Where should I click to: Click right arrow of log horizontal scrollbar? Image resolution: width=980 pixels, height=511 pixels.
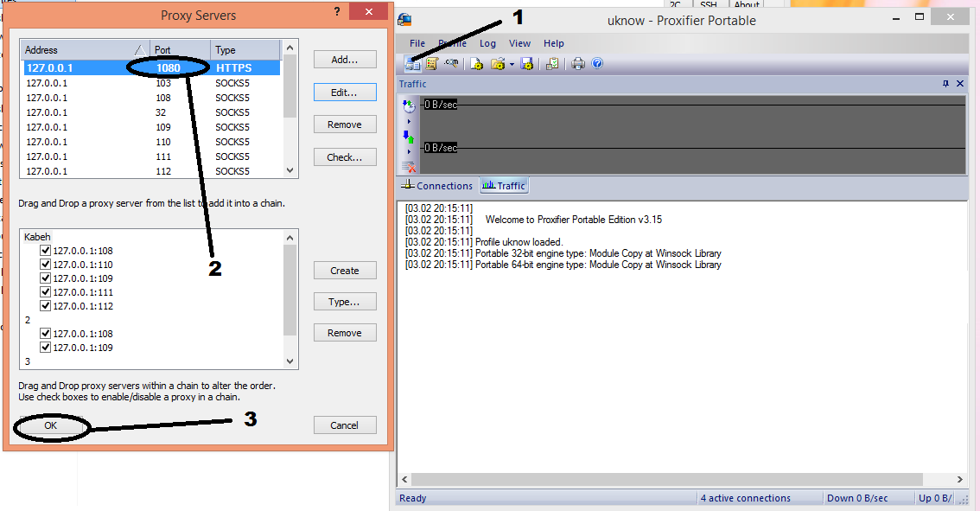(x=959, y=479)
